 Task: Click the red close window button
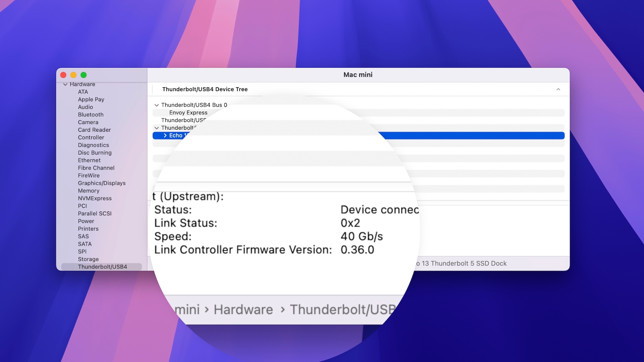coord(63,75)
